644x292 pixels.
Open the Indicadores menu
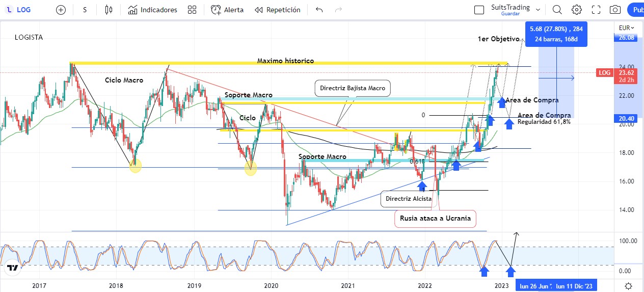coord(152,10)
